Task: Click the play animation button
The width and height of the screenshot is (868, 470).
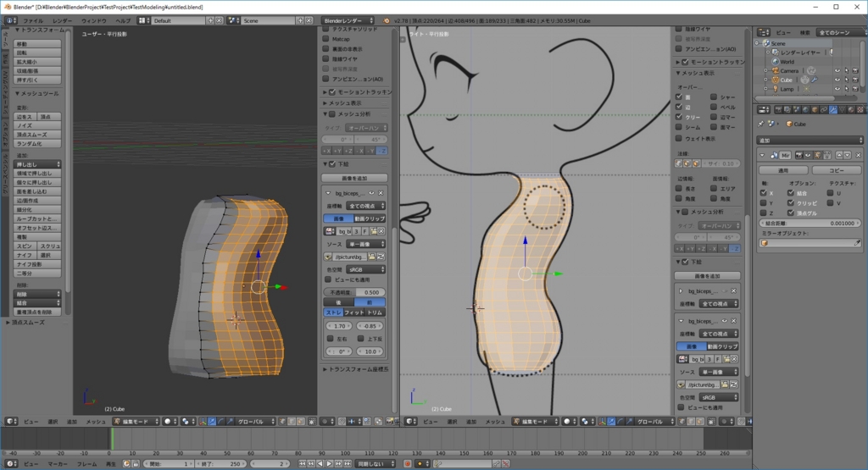Action: [x=330, y=463]
